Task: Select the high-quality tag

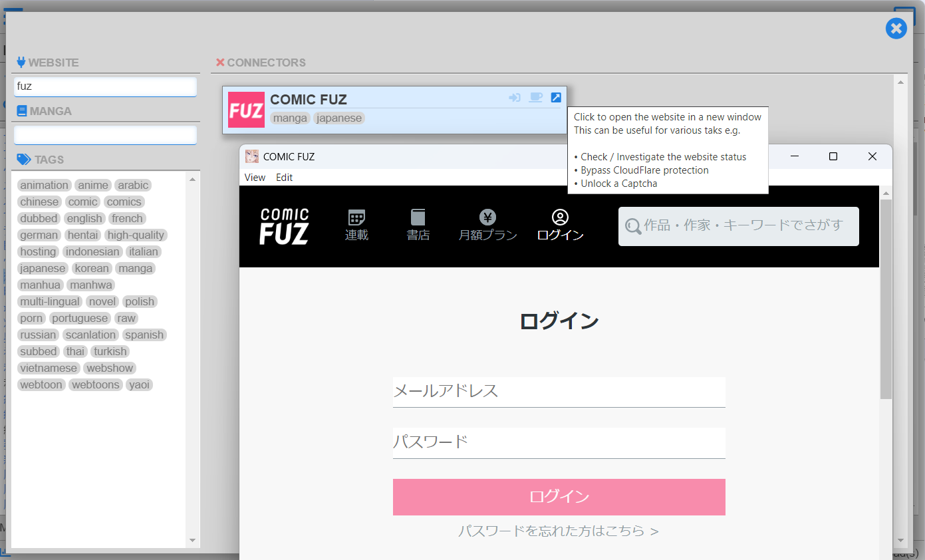Action: coord(136,235)
